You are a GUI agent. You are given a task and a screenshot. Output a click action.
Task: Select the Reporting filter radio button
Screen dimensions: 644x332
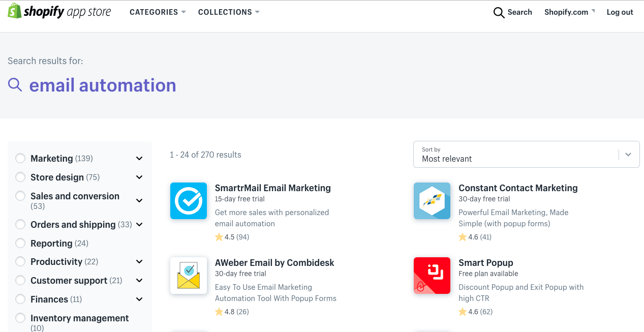[x=20, y=243]
